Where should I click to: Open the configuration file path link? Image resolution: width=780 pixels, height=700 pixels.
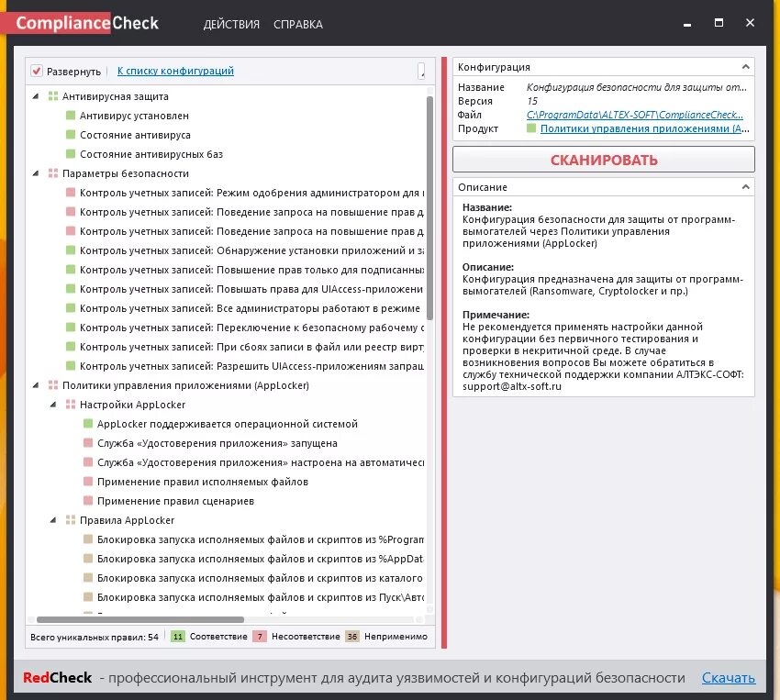click(635, 115)
